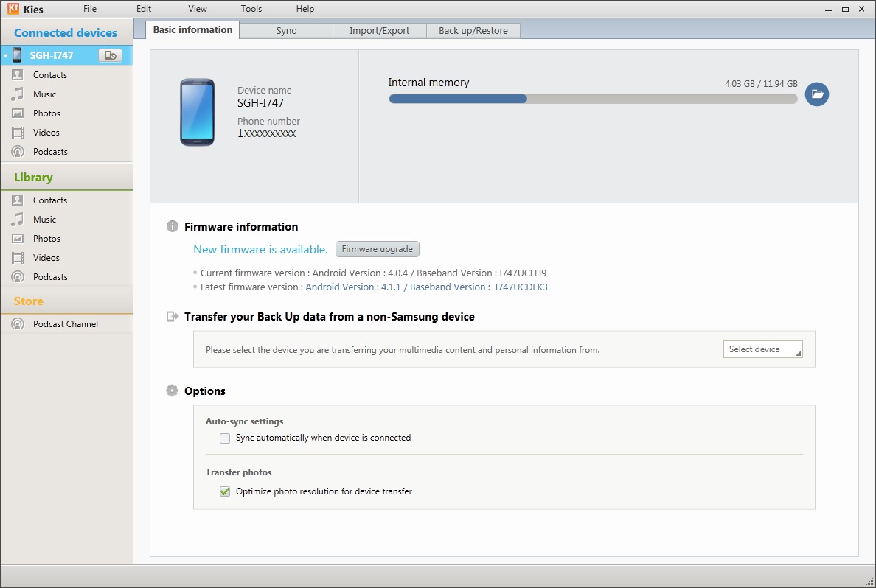
Task: Open the Select device dropdown
Action: (762, 349)
